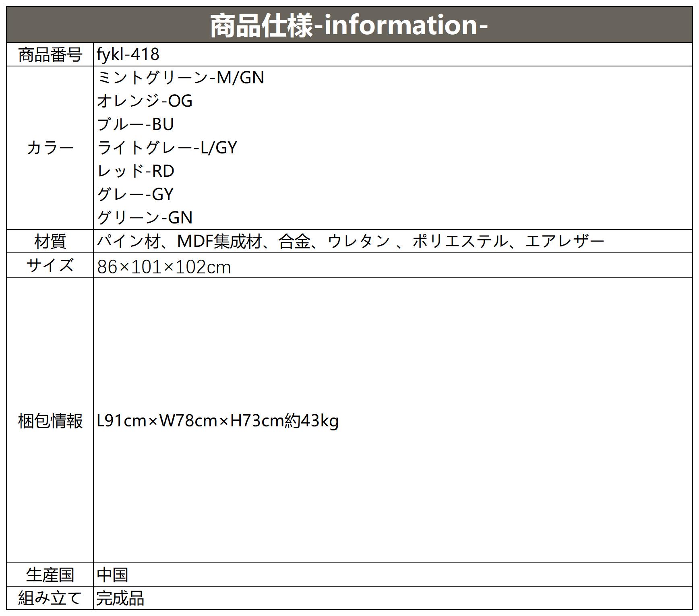This screenshot has height=616, width=699.
Task: Select the 完成品 assembly value
Action: coord(120,598)
